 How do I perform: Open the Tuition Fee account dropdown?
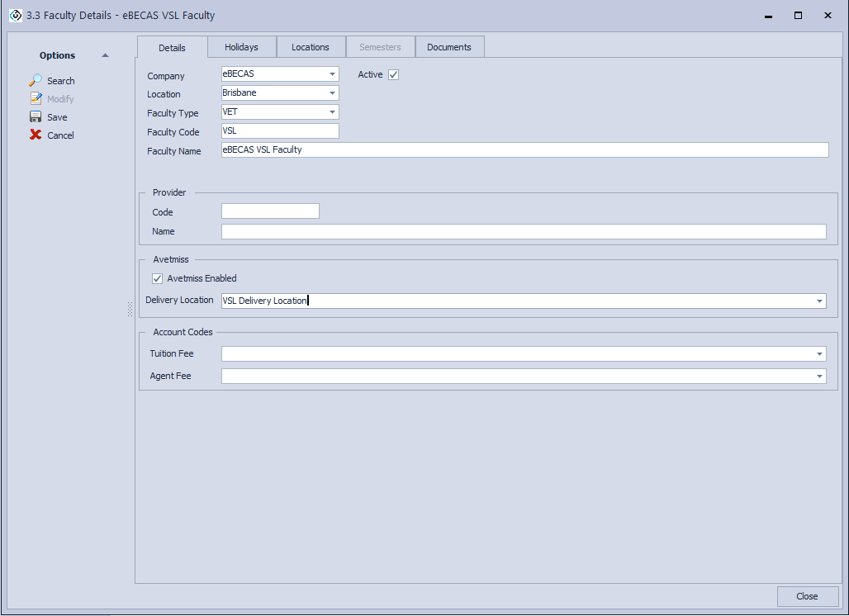pyautogui.click(x=819, y=354)
